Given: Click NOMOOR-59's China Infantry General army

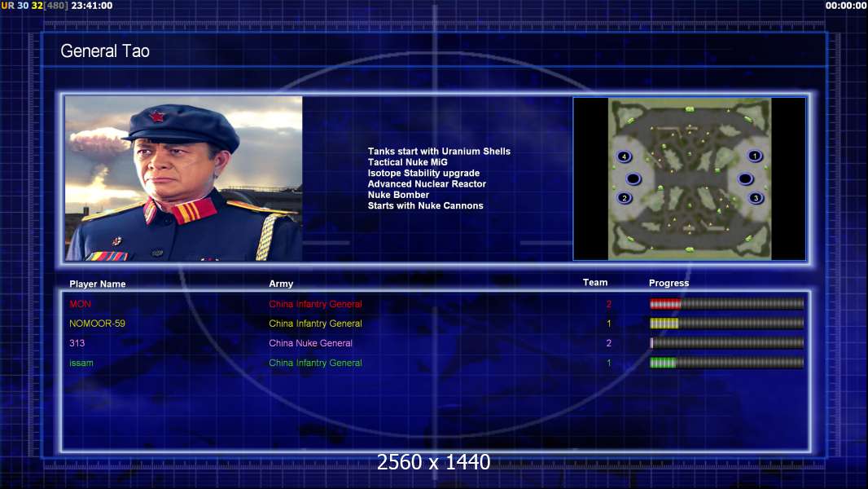Looking at the screenshot, I should click(x=316, y=324).
